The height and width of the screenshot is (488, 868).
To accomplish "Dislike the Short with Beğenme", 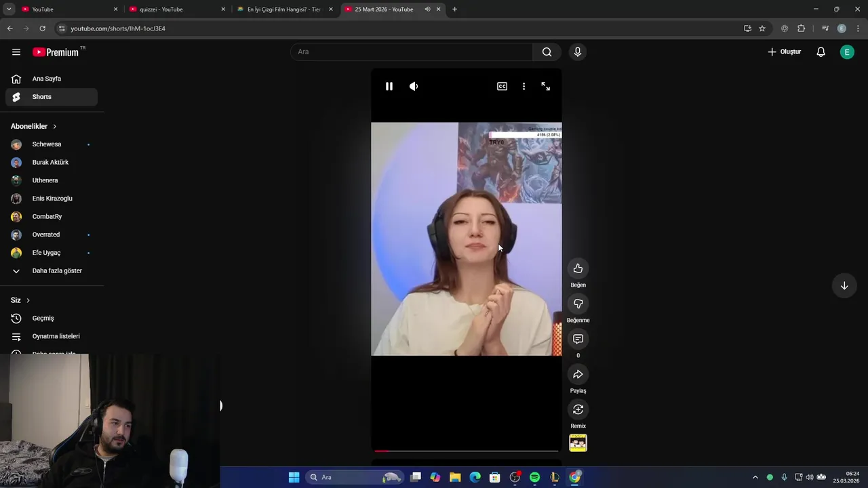I will click(x=578, y=304).
